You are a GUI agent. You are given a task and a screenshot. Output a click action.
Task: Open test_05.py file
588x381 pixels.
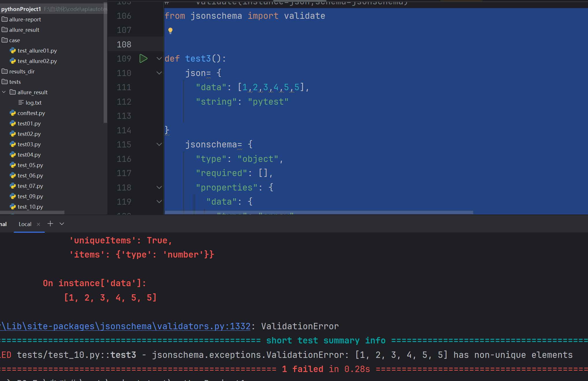coord(30,165)
